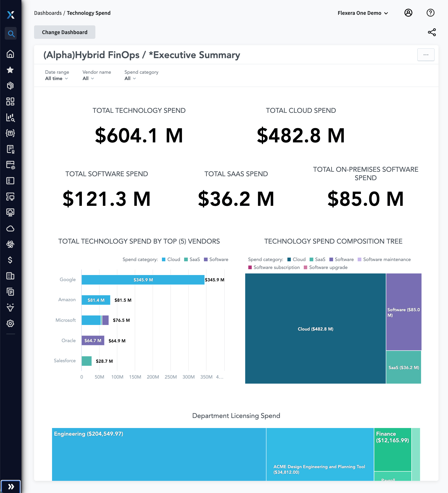This screenshot has height=493, width=448.
Task: Go to Home via sidebar house icon
Action: tap(10, 54)
